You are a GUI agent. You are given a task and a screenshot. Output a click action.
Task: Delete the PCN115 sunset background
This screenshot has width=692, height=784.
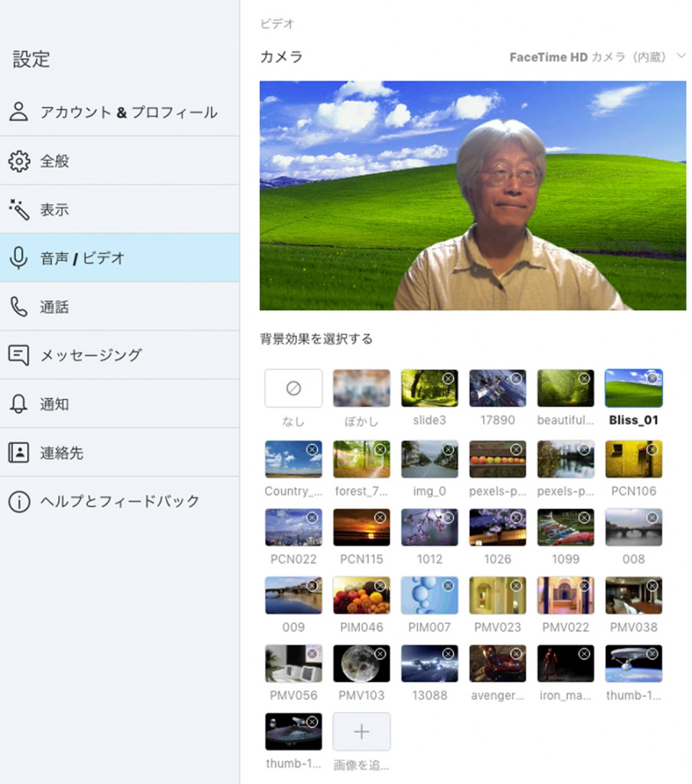tap(380, 518)
